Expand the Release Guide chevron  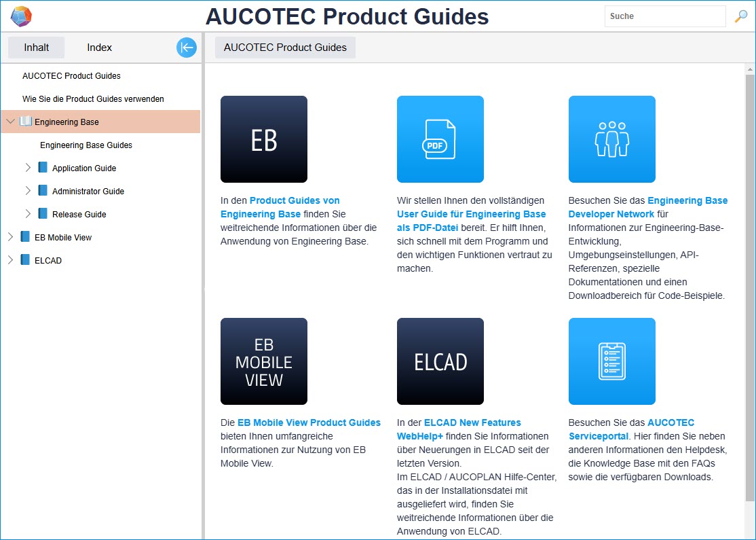(28, 214)
